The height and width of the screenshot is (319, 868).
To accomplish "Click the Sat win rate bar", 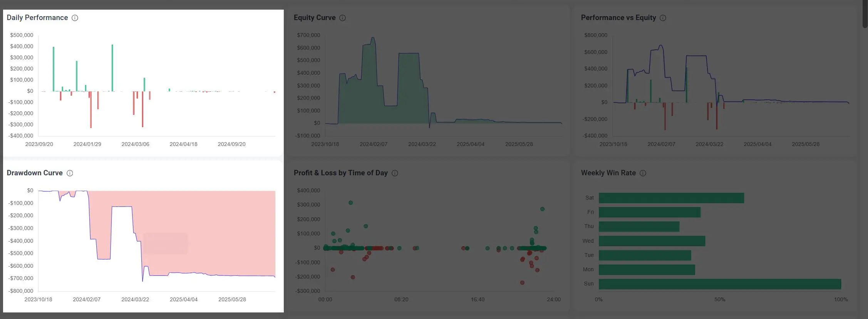I will click(x=671, y=198).
